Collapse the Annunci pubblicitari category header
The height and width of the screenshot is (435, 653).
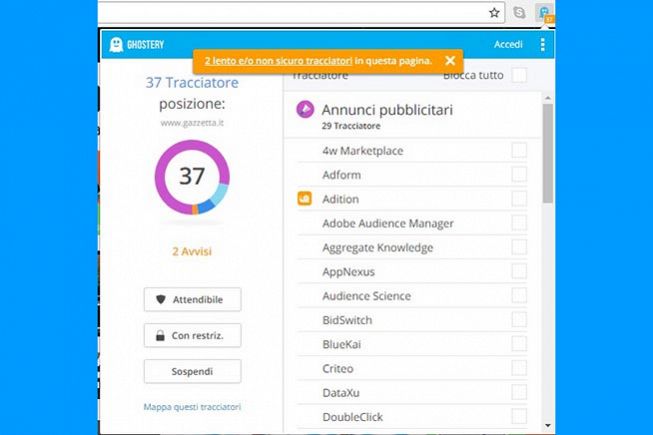click(x=412, y=115)
